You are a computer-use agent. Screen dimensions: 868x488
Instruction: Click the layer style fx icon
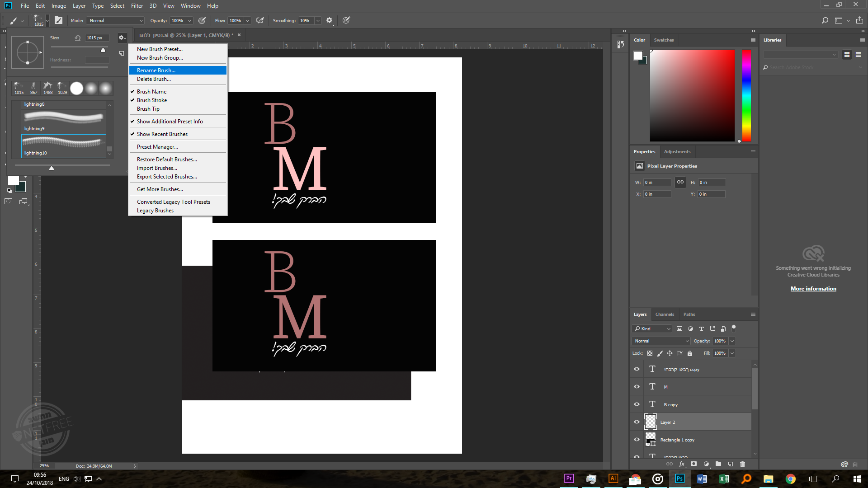click(682, 464)
